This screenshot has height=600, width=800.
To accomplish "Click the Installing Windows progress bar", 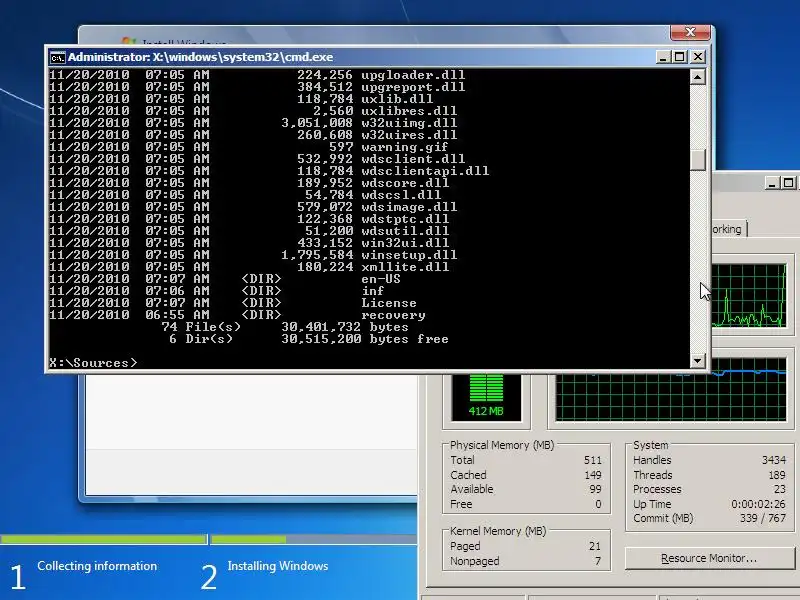I will [x=314, y=539].
